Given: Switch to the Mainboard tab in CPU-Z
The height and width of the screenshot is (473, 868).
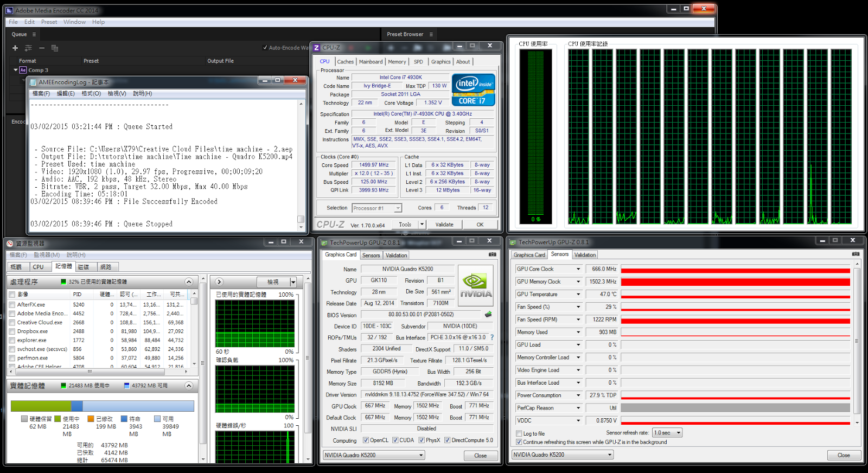Looking at the screenshot, I should [371, 62].
